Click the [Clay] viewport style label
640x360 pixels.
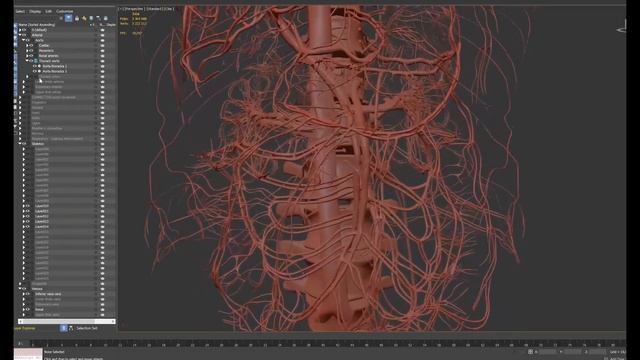click(168, 9)
